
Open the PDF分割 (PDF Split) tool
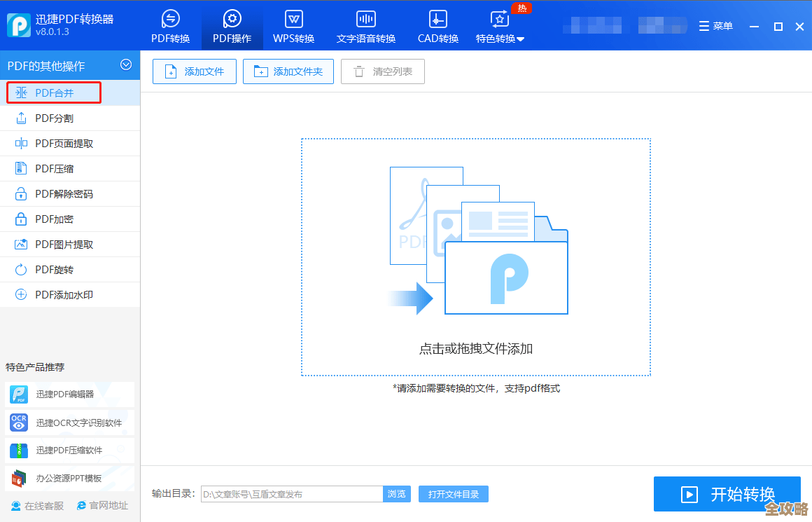(54, 118)
